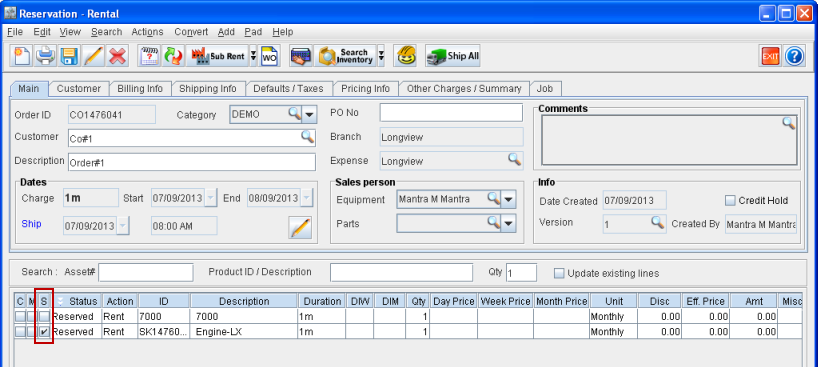Select the Engine-LX description cell
Screen dimensions: 818x367
point(244,332)
